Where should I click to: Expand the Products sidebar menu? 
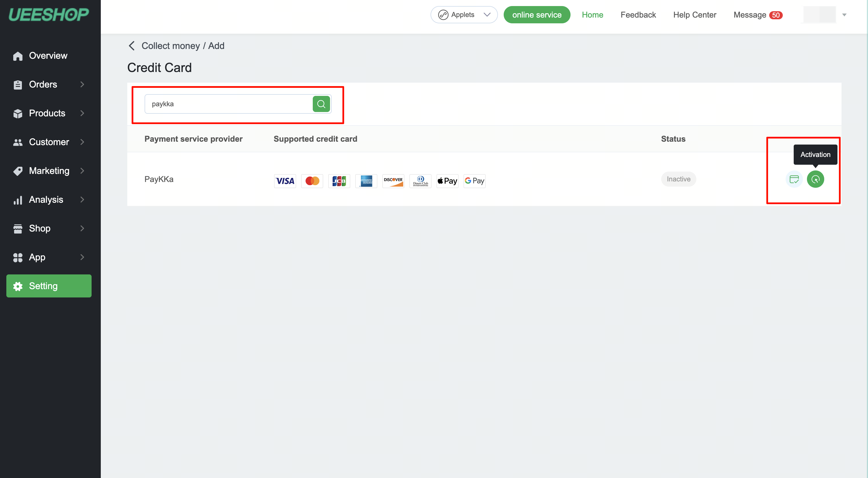click(49, 113)
